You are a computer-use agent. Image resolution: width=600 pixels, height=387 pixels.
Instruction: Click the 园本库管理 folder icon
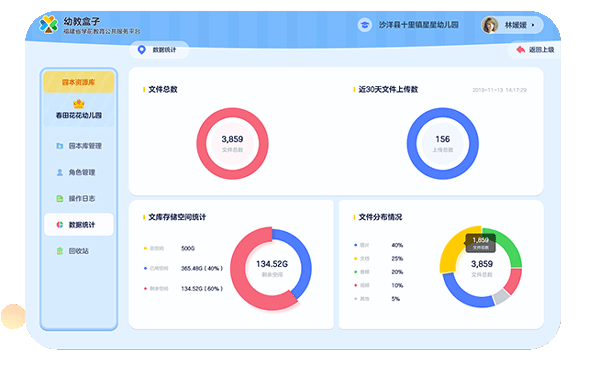(60, 146)
